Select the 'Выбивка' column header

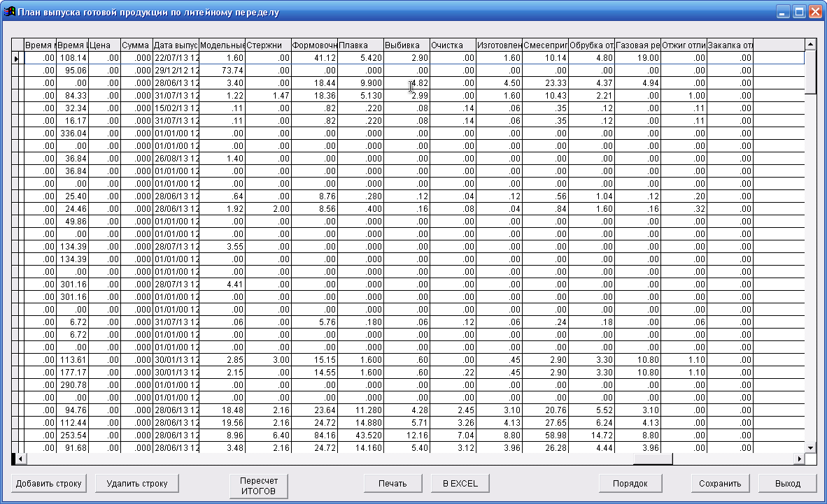pos(407,45)
